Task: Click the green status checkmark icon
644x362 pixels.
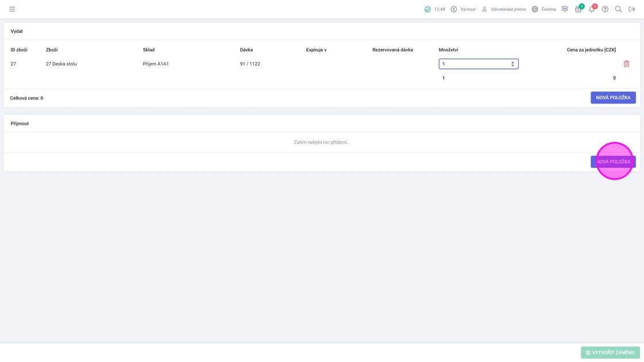Action: click(x=428, y=9)
